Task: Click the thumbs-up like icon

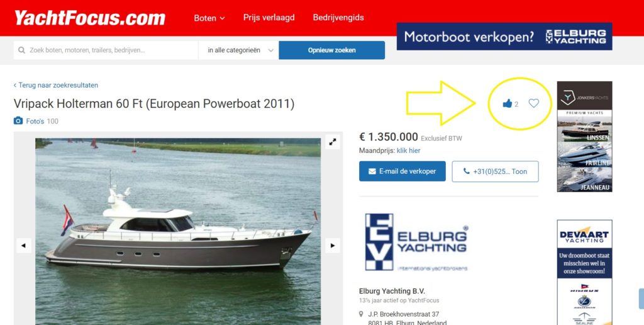Action: coord(508,104)
